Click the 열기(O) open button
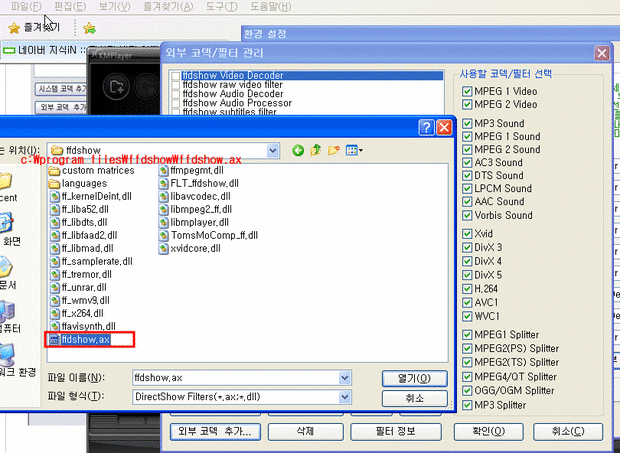 point(414,378)
